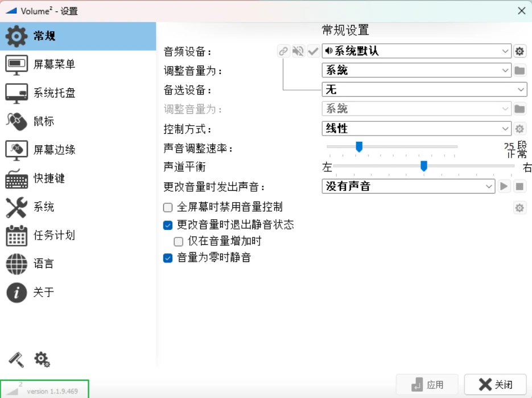Click the 声道平衡 slider handle
The width and height of the screenshot is (532, 398).
424,166
